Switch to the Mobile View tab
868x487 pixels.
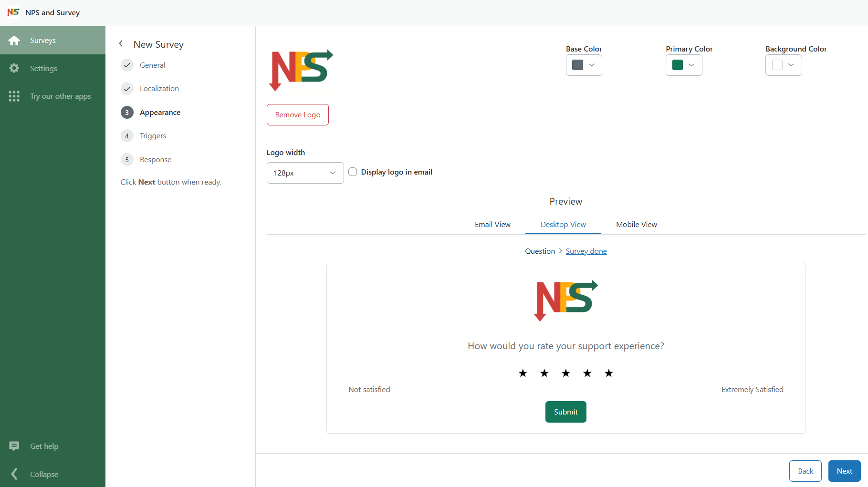(636, 225)
